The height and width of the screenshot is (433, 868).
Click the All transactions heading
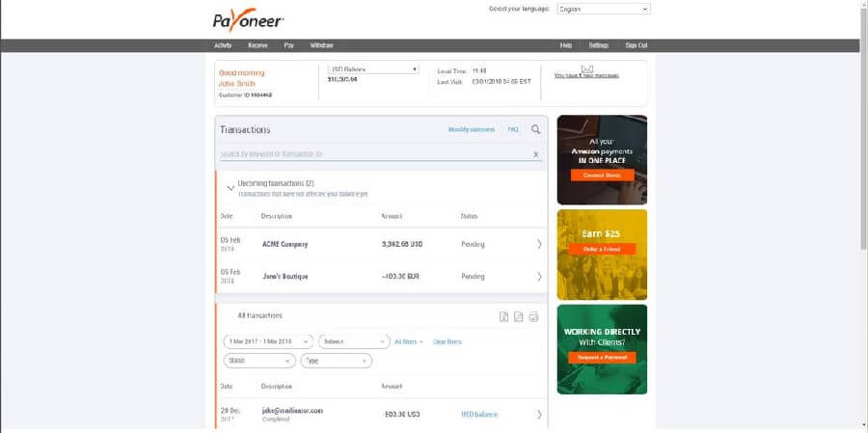[259, 315]
